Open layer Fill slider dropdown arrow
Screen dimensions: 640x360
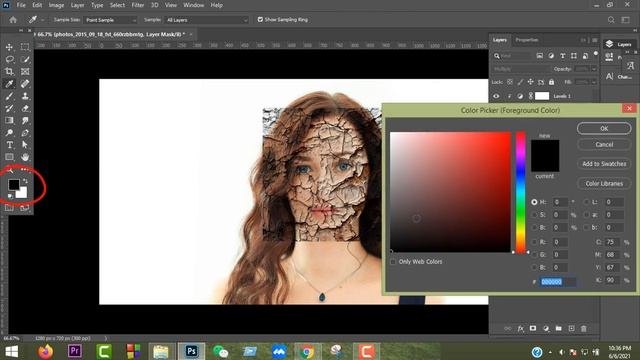594,82
